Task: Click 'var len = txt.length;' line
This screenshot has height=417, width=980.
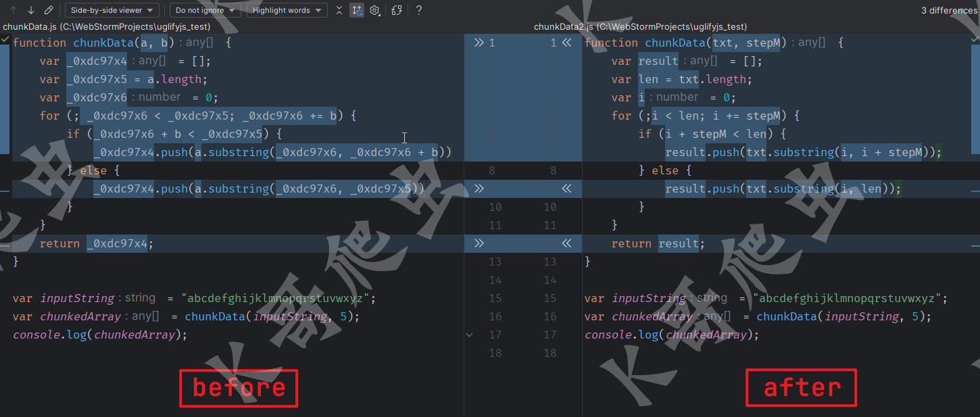Action: tap(682, 79)
